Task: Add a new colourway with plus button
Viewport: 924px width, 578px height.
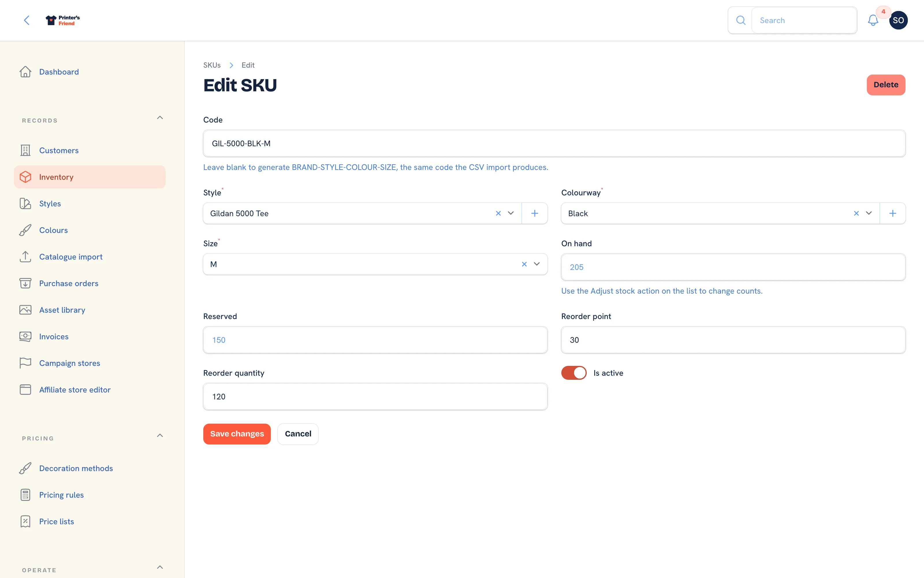Action: (x=893, y=213)
